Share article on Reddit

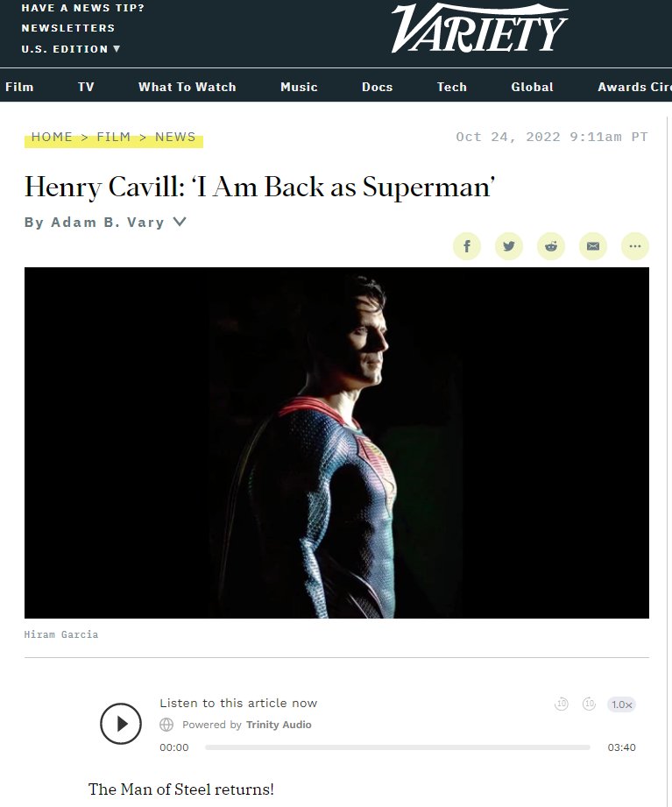(551, 246)
